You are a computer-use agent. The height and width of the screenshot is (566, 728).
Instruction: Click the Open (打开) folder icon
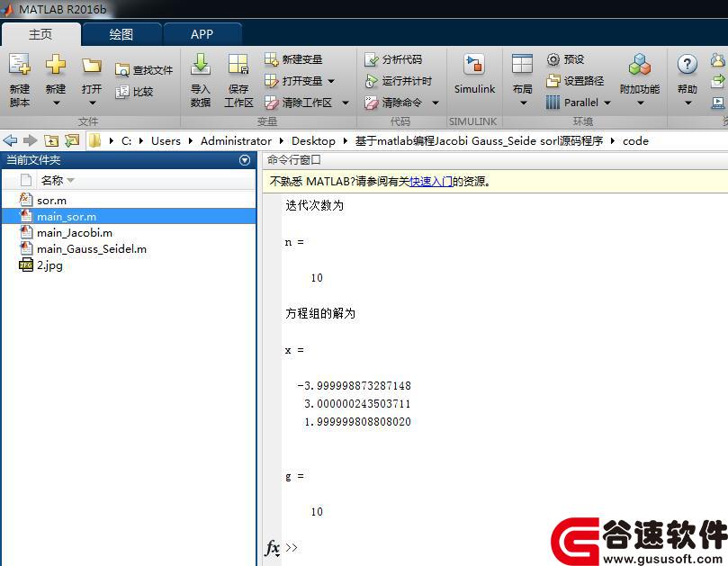pos(92,65)
